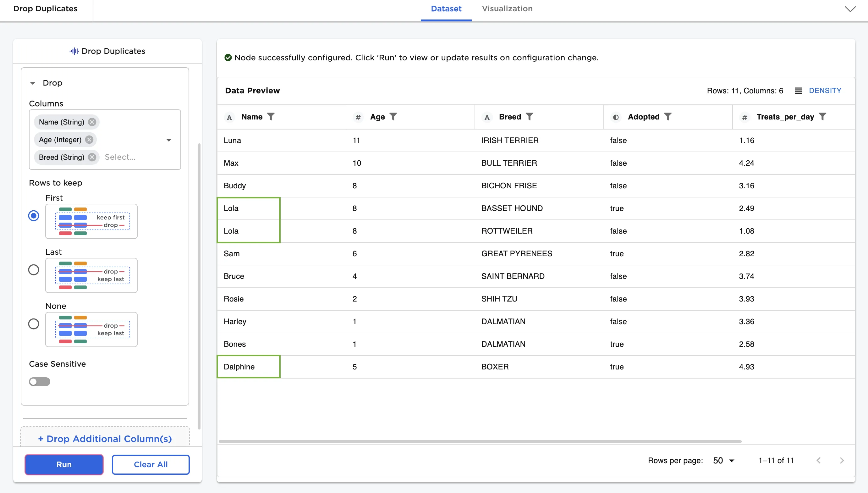The height and width of the screenshot is (493, 868).
Task: Enable the Case Sensitive toggle
Action: pos(40,382)
